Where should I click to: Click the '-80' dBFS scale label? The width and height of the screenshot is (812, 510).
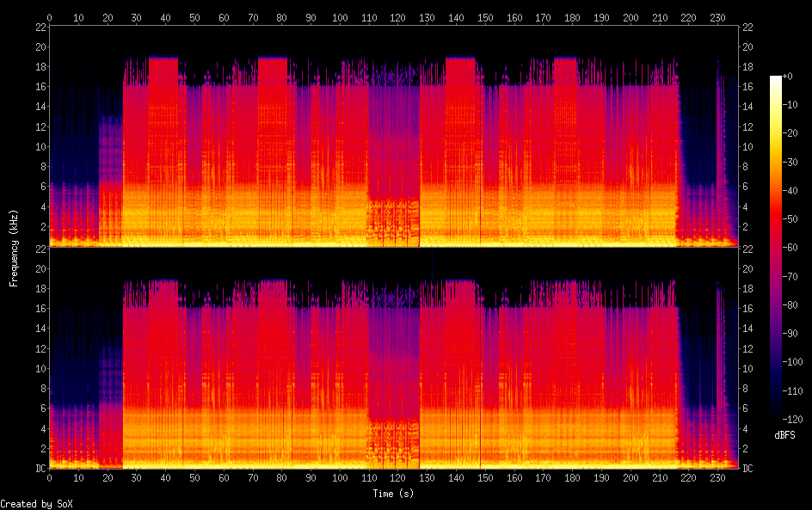click(x=790, y=305)
